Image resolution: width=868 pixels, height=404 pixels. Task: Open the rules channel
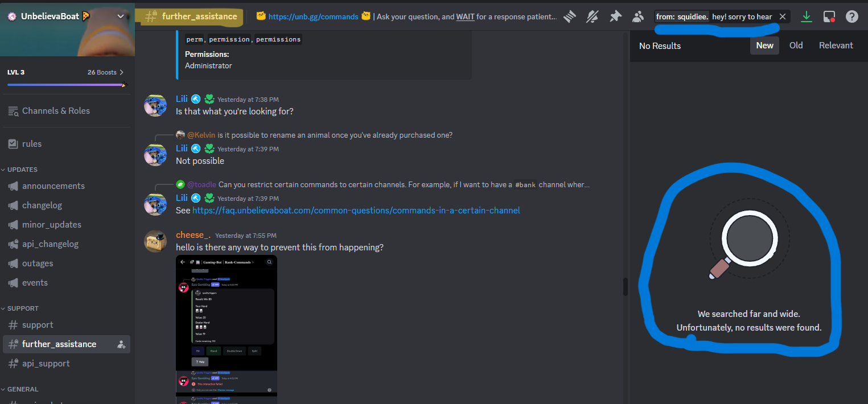click(x=67, y=144)
